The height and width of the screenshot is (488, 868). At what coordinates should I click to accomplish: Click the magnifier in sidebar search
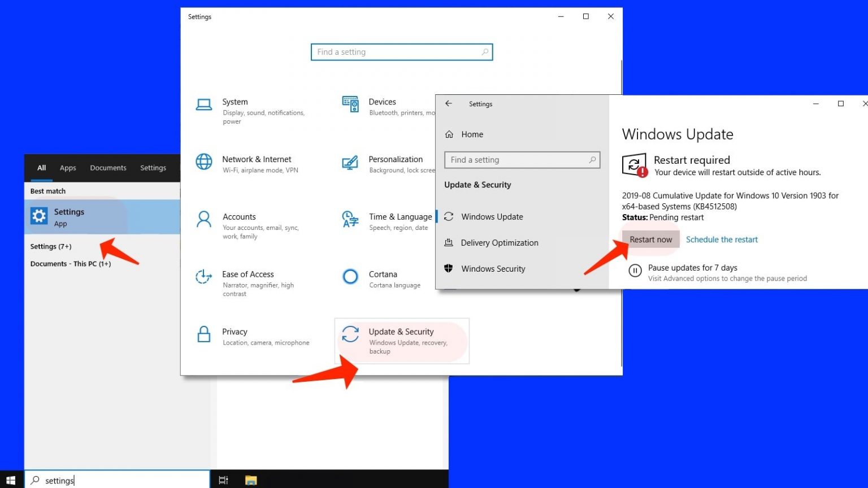592,160
